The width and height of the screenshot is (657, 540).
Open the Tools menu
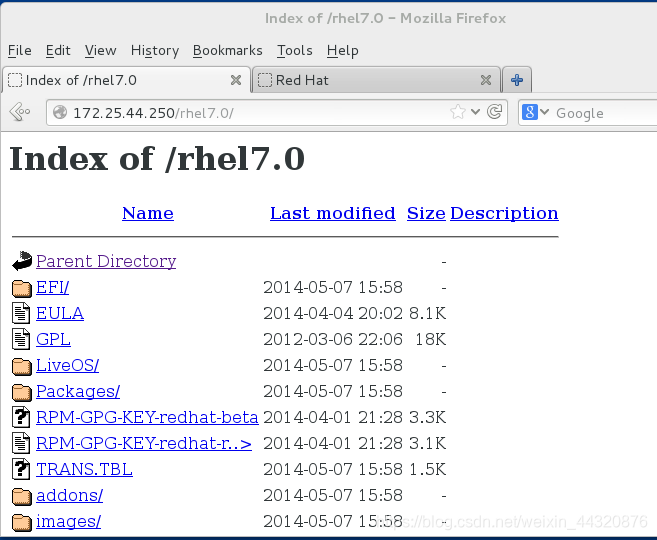pos(295,50)
